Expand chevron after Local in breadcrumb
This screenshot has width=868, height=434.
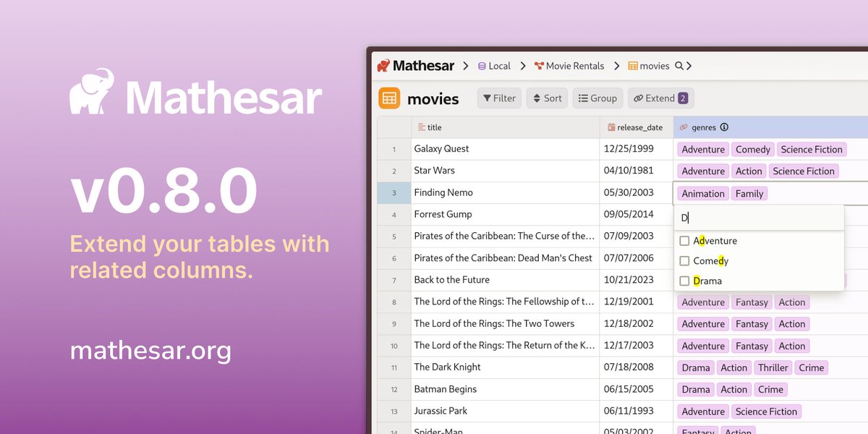click(523, 66)
